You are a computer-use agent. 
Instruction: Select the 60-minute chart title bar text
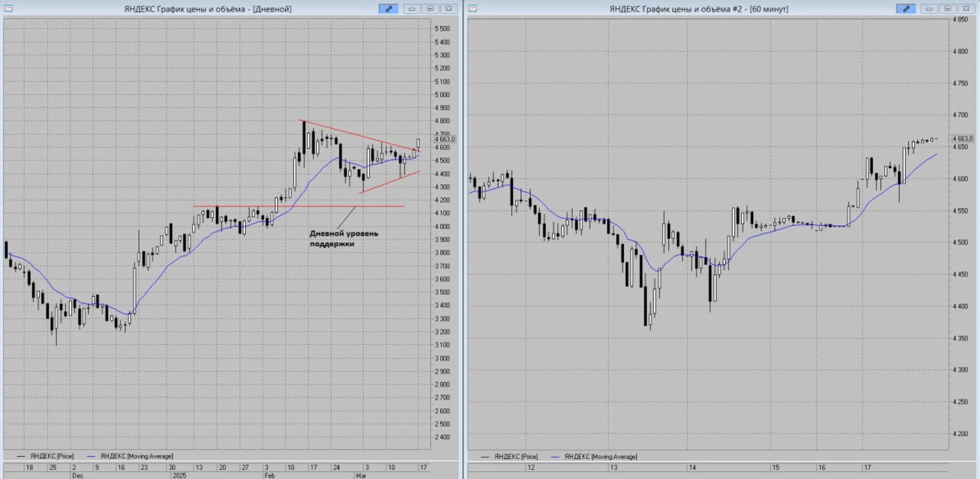[x=699, y=9]
